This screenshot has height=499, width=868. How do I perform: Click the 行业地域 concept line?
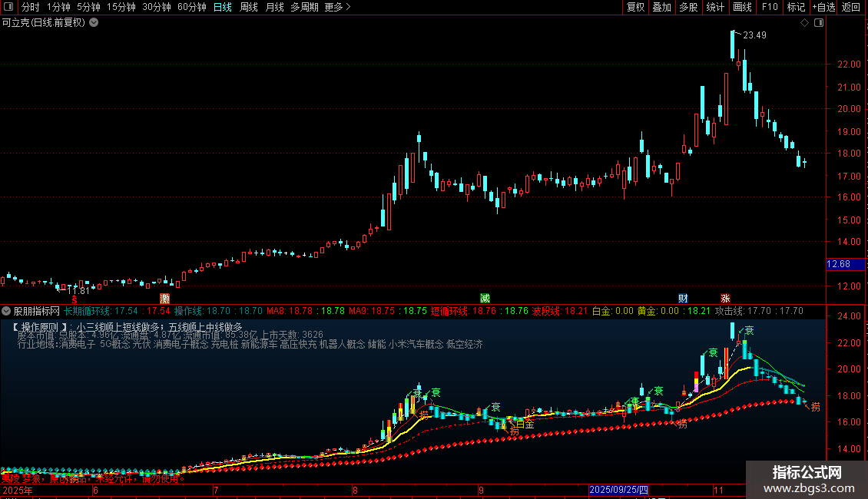(x=250, y=344)
